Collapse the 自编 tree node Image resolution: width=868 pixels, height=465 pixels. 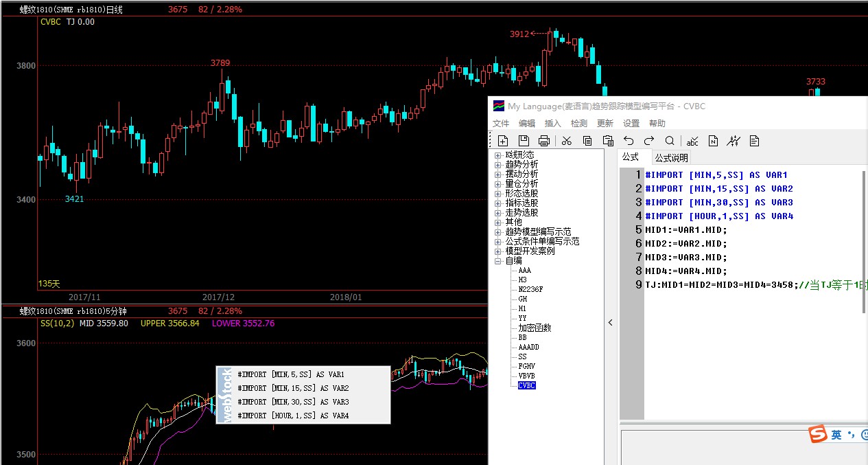(x=497, y=261)
